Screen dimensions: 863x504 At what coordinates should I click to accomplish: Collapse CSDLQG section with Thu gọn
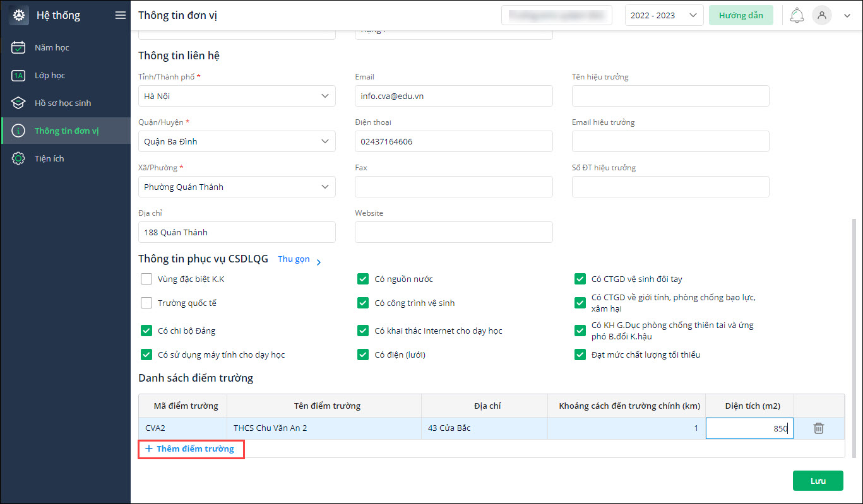tap(300, 259)
